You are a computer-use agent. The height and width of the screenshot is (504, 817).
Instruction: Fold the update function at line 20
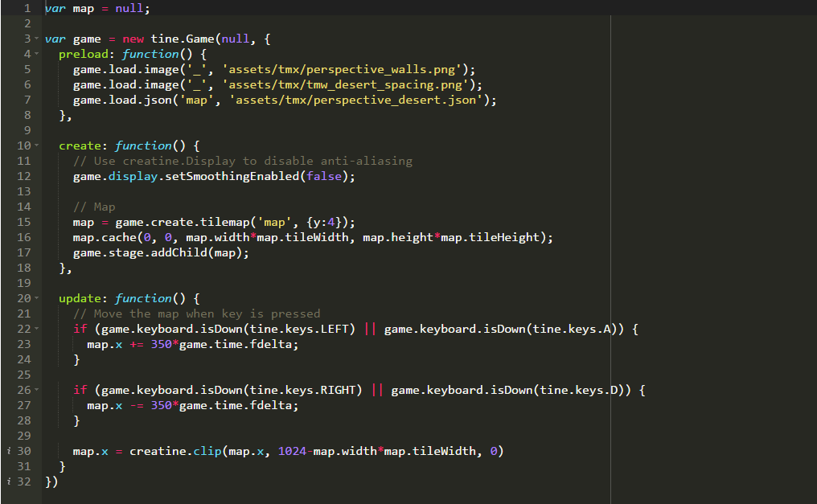pos(37,298)
